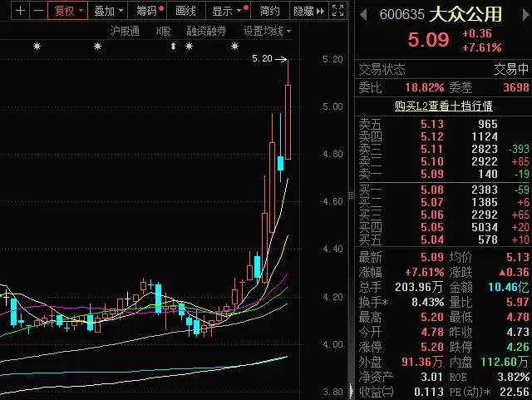Toggle H股 overlay indicator
Image resolution: width=532 pixels, height=400 pixels.
click(164, 31)
